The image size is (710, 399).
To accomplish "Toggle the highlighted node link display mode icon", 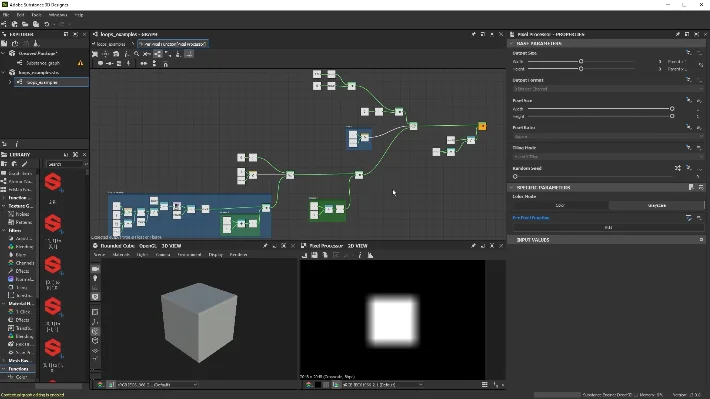I will tap(158, 54).
